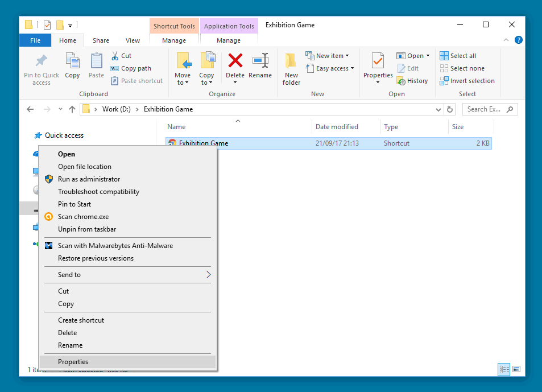This screenshot has width=542, height=392.
Task: Click the Copy icon in Clipboard group
Action: click(x=72, y=61)
